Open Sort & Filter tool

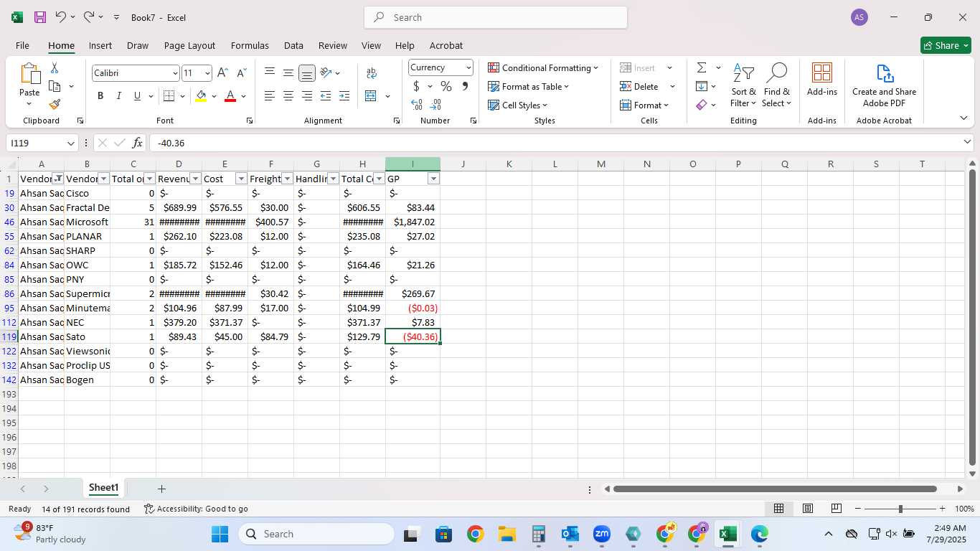743,85
